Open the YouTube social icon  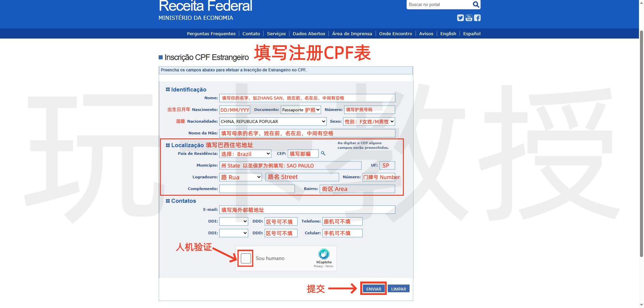point(469,18)
